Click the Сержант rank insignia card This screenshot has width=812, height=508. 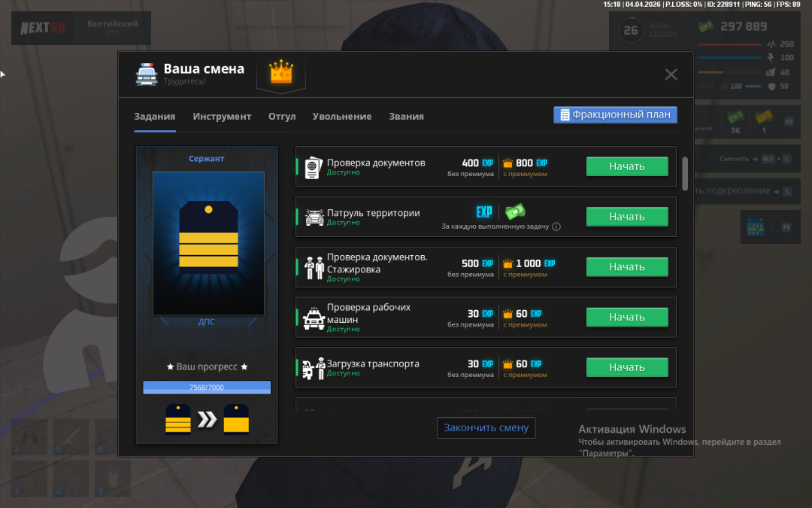(208, 243)
